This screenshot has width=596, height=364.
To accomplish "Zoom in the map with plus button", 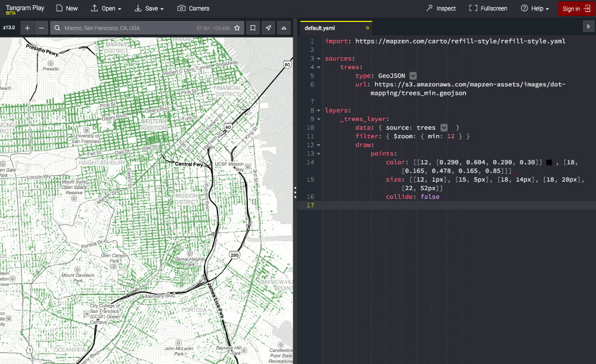I will 27,28.
